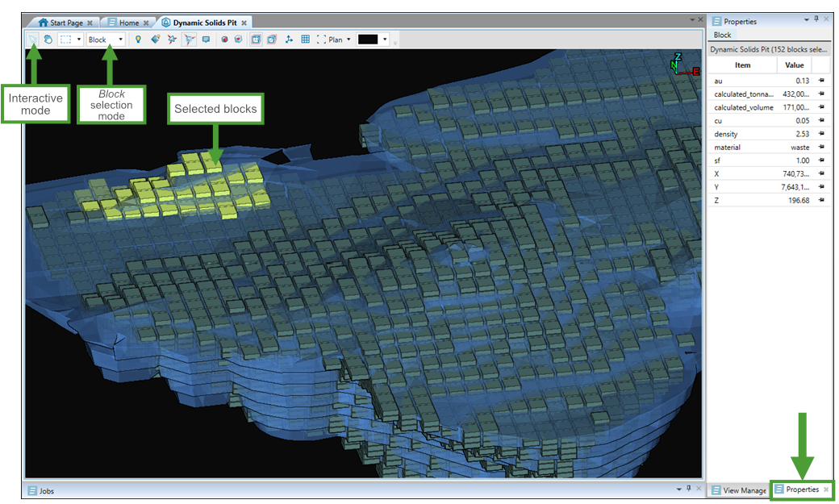Open the Block selection mode dropdown

[x=120, y=40]
